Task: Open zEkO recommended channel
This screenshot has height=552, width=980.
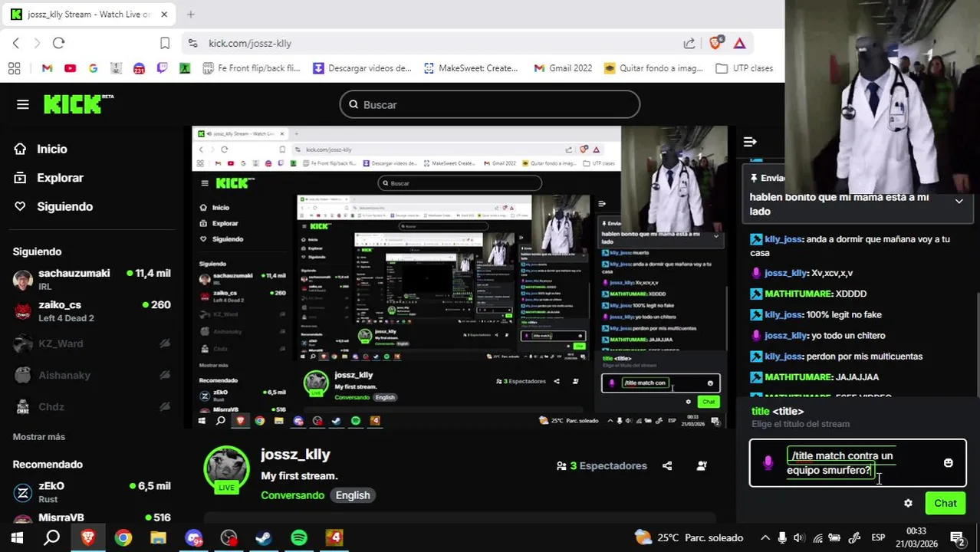Action: pyautogui.click(x=91, y=492)
